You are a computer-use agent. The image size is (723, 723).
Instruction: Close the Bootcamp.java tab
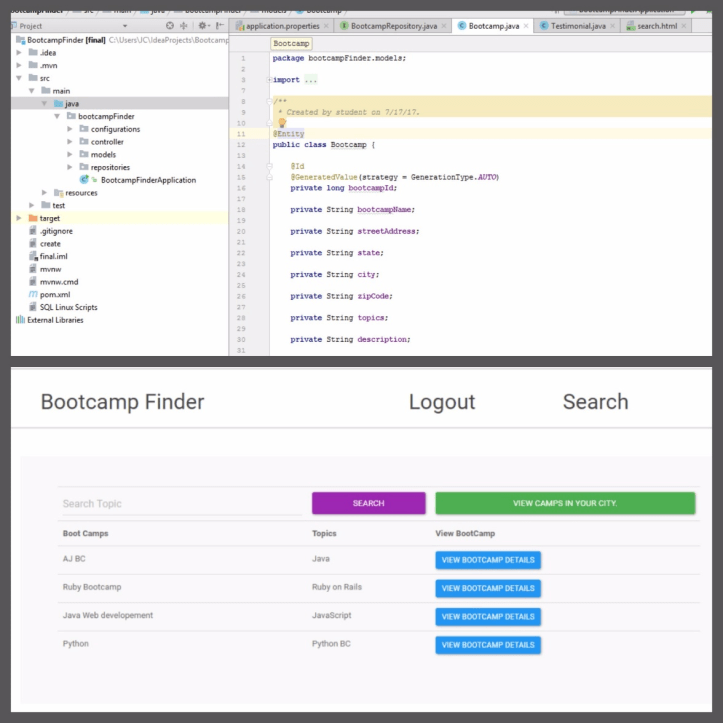point(526,26)
